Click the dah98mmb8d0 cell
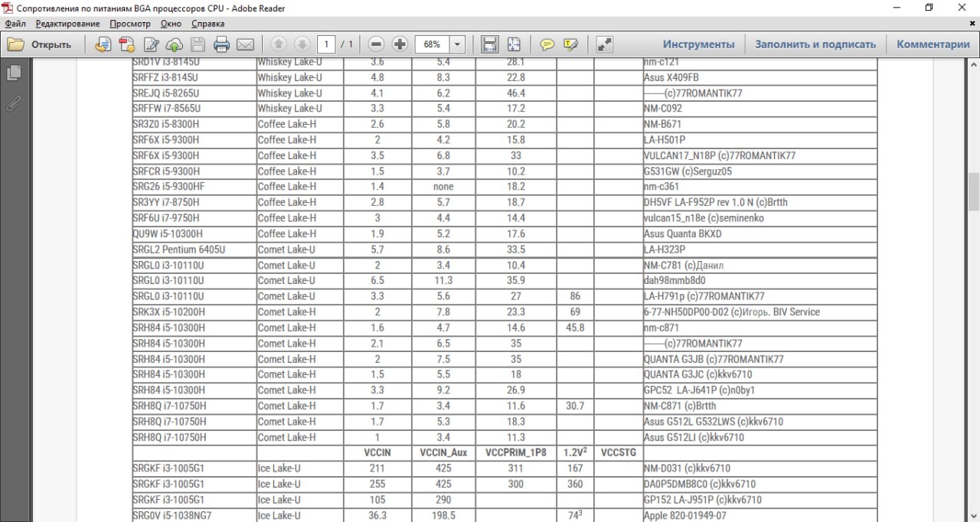 point(760,281)
